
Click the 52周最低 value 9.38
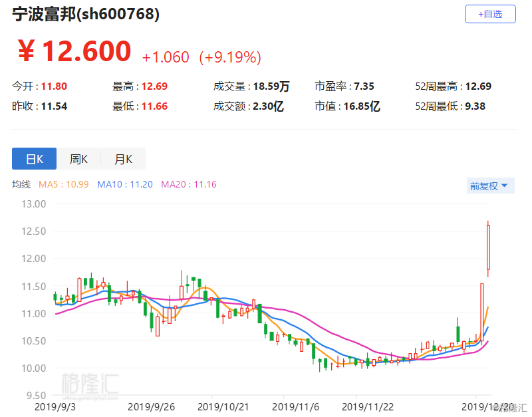[x=475, y=106]
